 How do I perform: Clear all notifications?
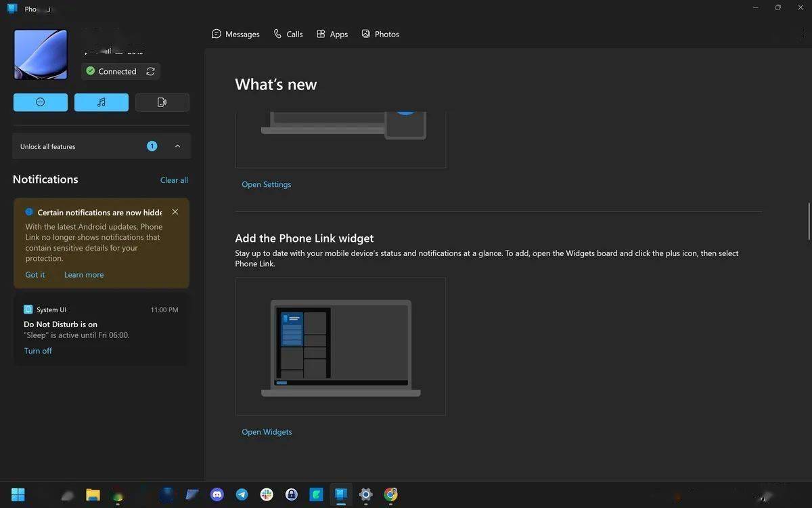(x=174, y=180)
